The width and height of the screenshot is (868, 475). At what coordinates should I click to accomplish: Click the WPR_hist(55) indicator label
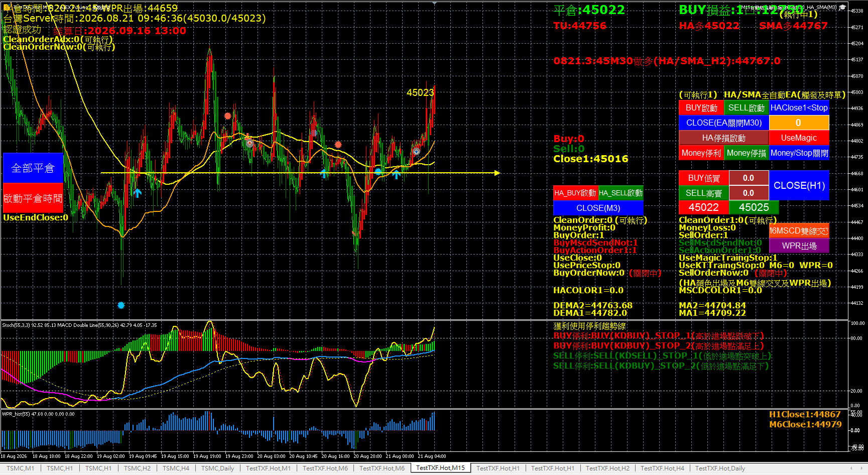tap(38, 414)
